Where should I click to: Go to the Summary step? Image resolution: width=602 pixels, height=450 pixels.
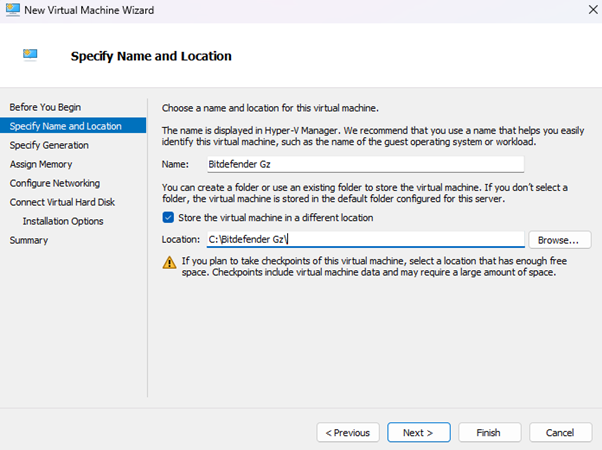29,240
